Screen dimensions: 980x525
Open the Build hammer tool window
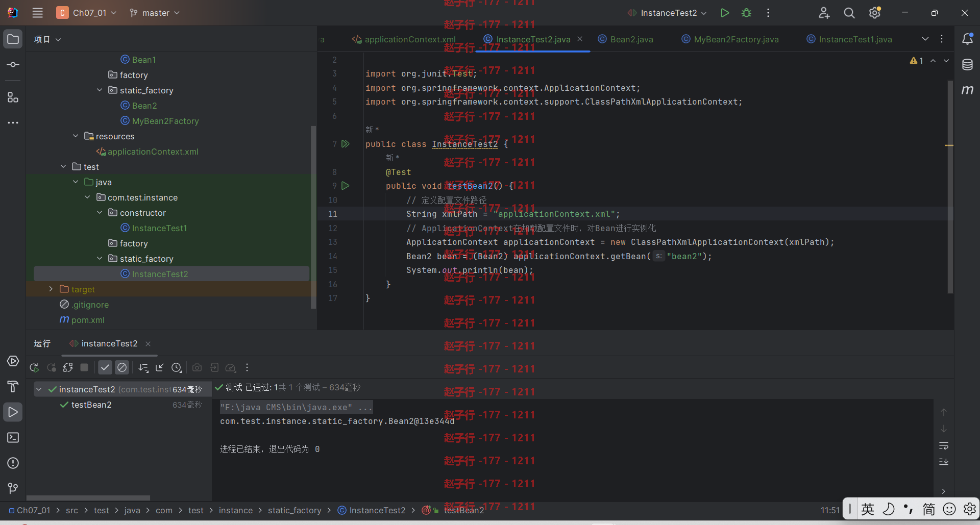click(13, 387)
